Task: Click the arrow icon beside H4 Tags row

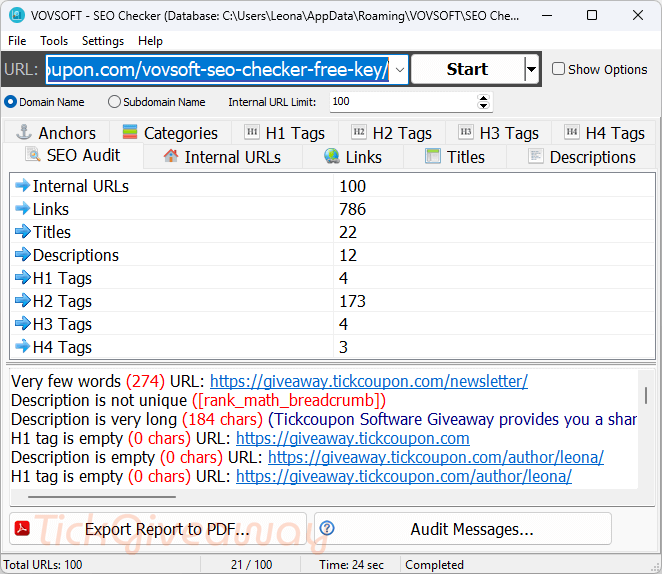Action: [x=22, y=347]
